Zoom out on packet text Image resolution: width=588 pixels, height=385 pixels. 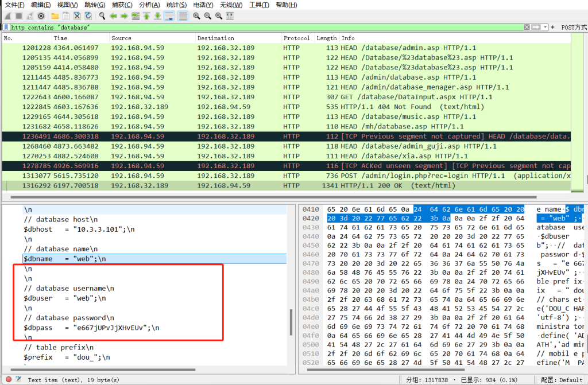207,16
